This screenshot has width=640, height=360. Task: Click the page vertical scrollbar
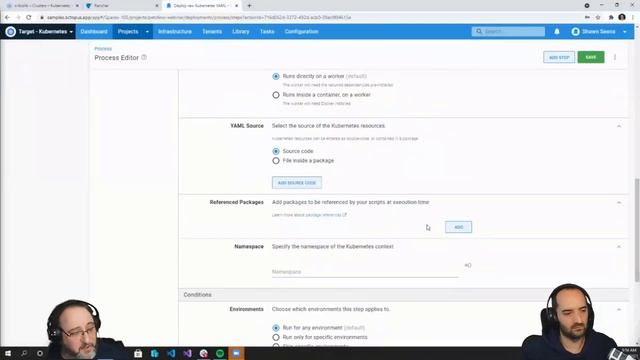pos(637,229)
